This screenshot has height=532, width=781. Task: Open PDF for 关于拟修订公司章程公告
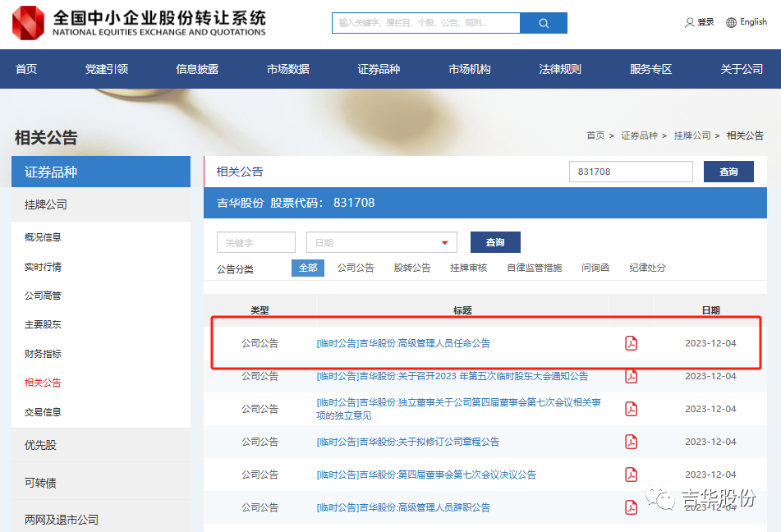tap(631, 442)
